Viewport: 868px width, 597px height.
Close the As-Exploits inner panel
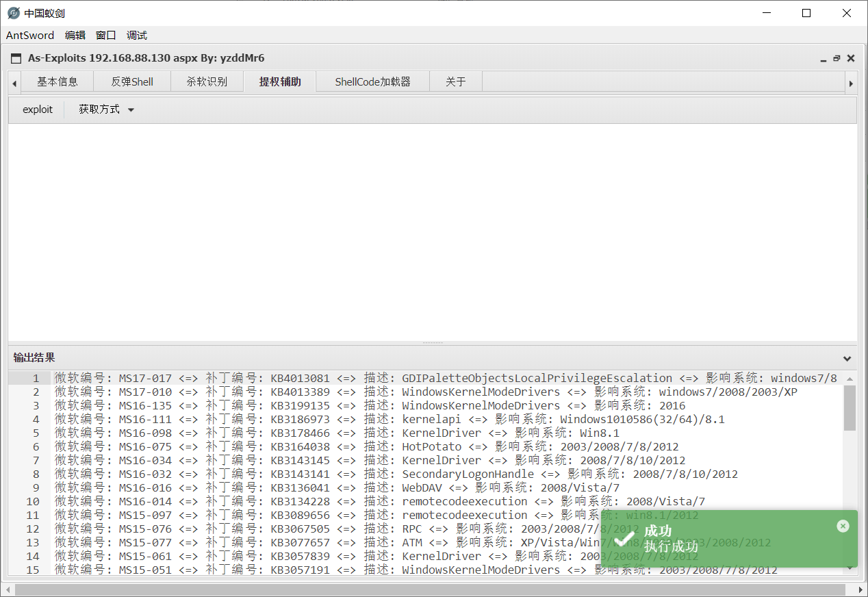851,59
